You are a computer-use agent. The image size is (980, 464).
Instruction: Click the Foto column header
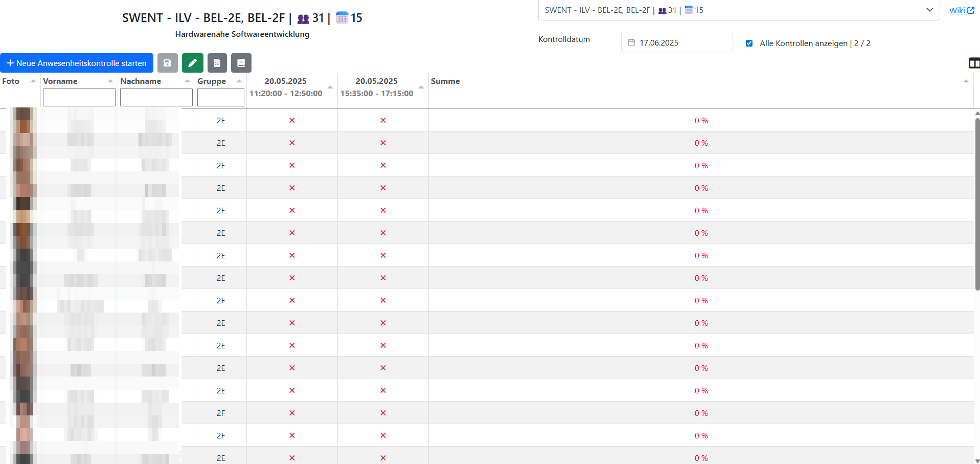click(11, 81)
